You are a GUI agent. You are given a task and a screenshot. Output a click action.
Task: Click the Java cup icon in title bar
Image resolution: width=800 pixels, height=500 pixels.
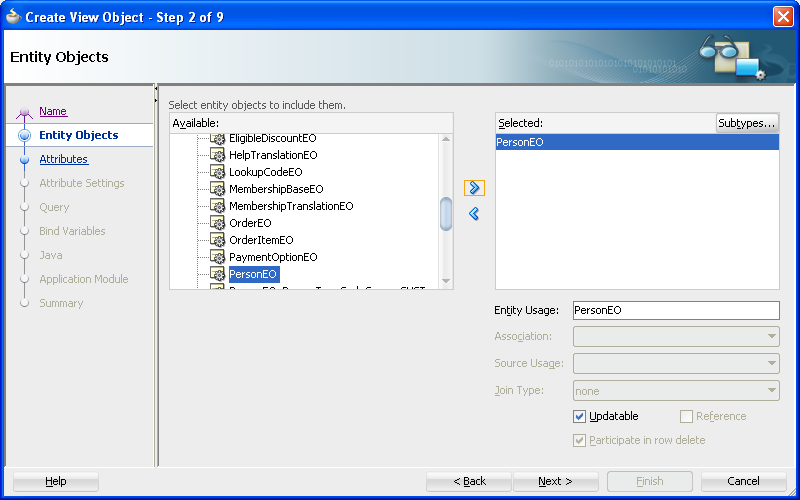(13, 17)
